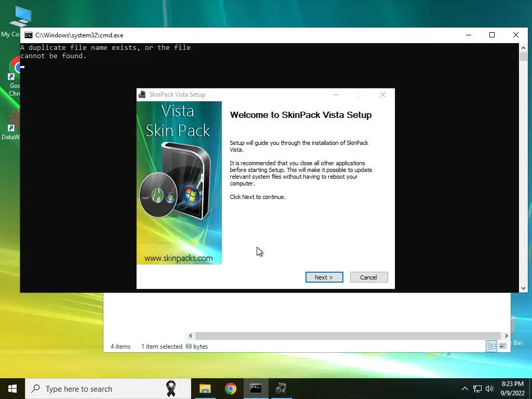Screen dimensions: 532x399
Task: Maximize the cmd.exe window
Action: [x=492, y=35]
